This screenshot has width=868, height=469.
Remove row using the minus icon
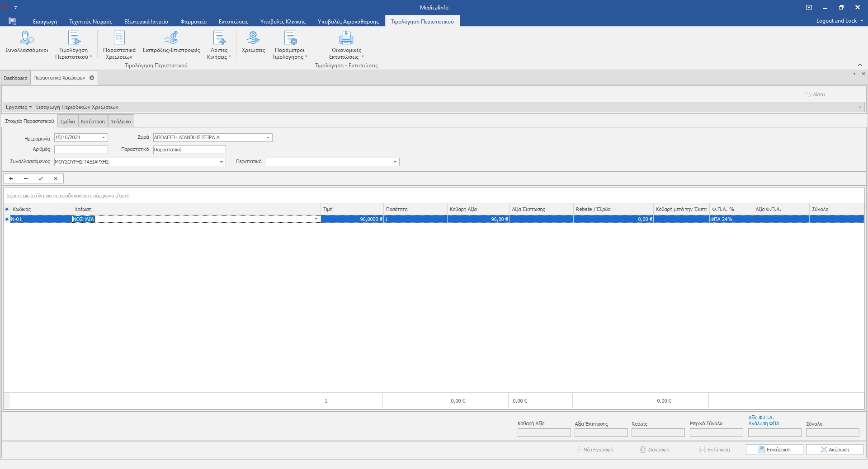tap(26, 178)
